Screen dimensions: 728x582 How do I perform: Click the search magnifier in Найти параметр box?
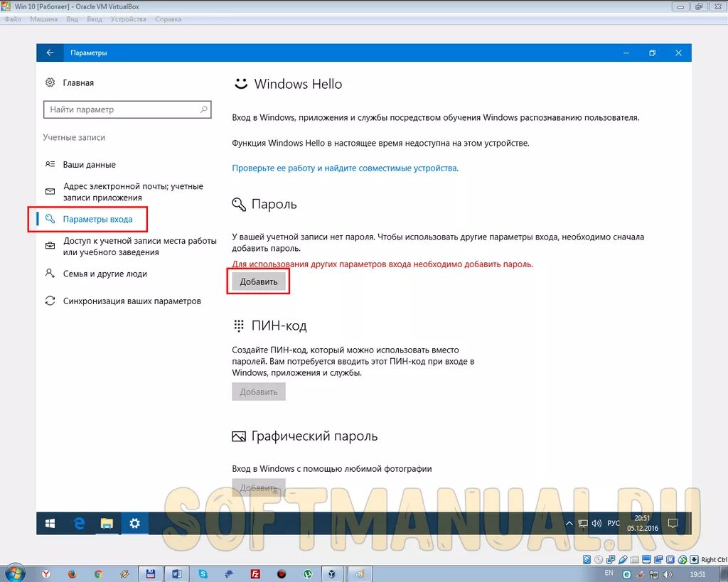[x=203, y=109]
